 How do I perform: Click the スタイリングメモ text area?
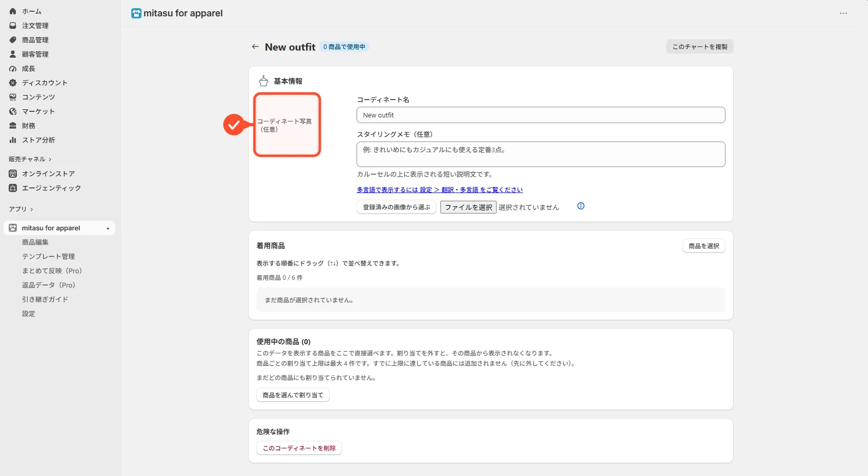tap(541, 154)
